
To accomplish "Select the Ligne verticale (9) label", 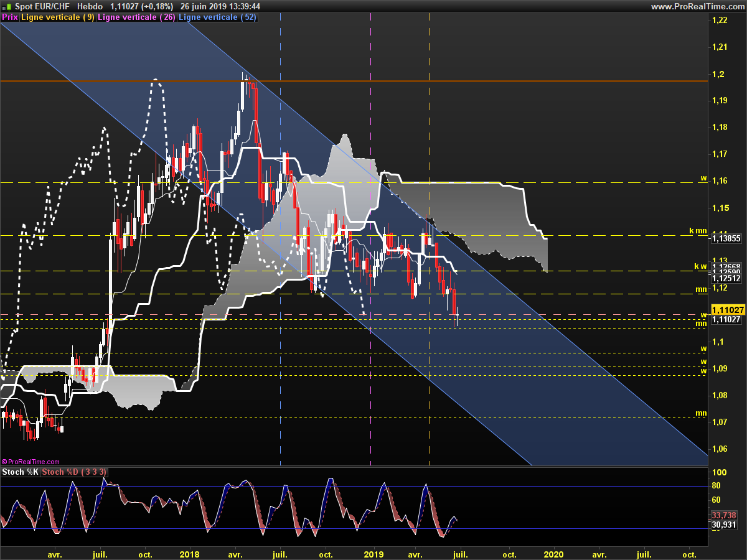I will tap(58, 17).
